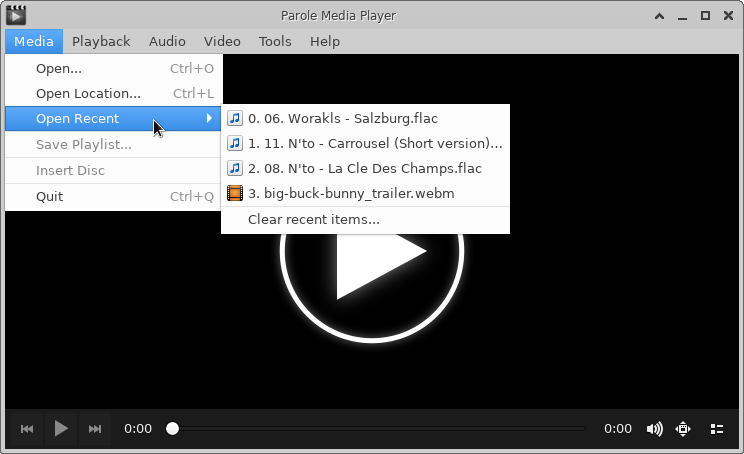744x454 pixels.
Task: Click the previous track button
Action: [x=27, y=429]
